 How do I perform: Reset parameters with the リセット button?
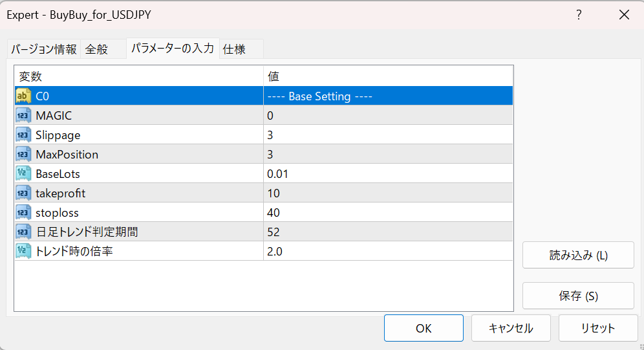pos(598,328)
